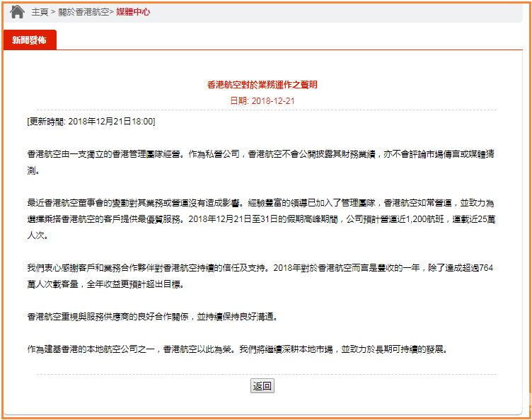
Task: Open the 主頁 breadcrumb link
Action: (40, 12)
